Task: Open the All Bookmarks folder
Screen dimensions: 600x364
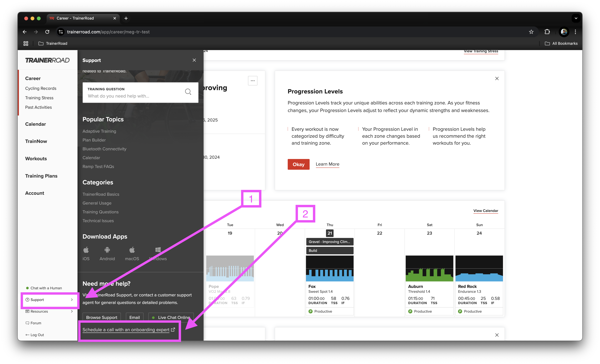Action: (x=561, y=43)
